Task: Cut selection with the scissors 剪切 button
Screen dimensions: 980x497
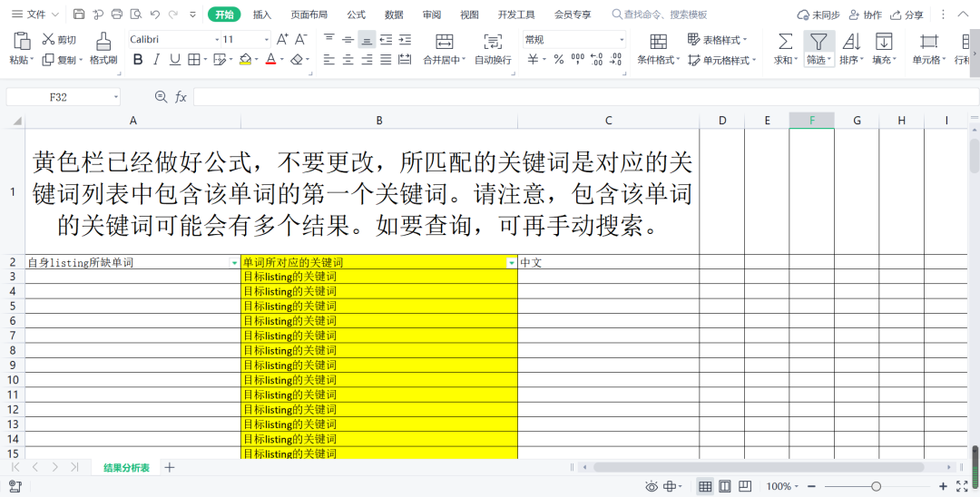Action: point(59,39)
